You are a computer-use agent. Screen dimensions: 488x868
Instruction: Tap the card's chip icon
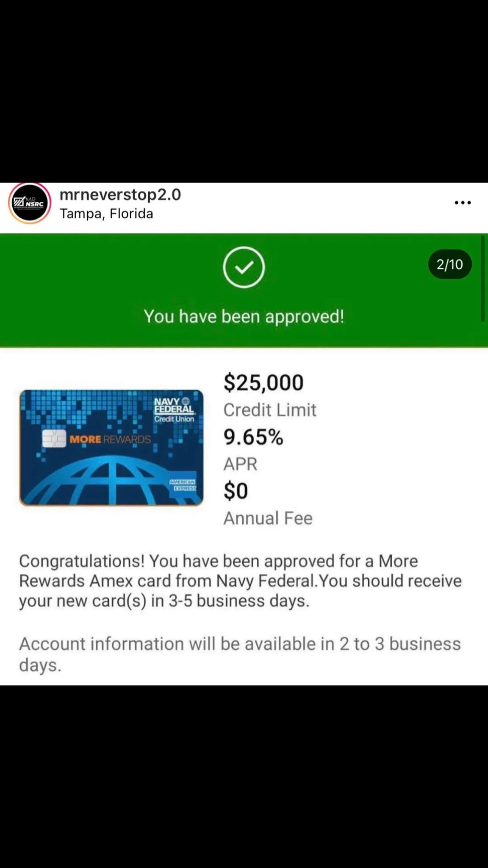(x=54, y=439)
